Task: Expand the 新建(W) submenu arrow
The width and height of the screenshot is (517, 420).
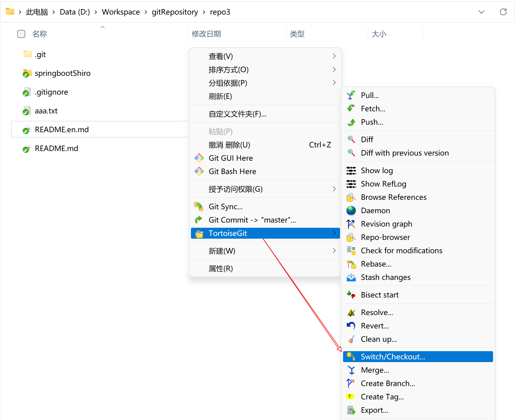Action: (334, 251)
